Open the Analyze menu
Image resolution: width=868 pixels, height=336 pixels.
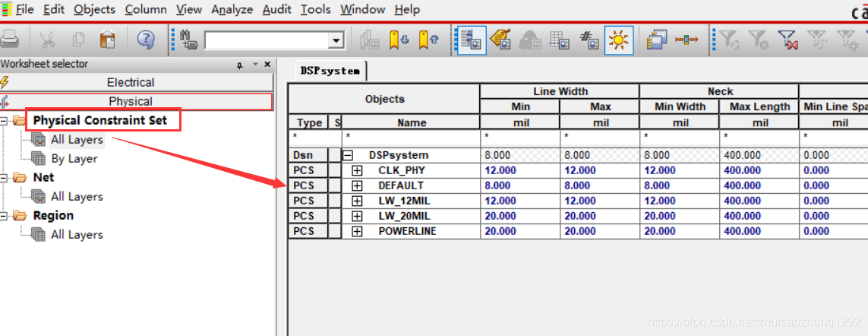tap(232, 9)
